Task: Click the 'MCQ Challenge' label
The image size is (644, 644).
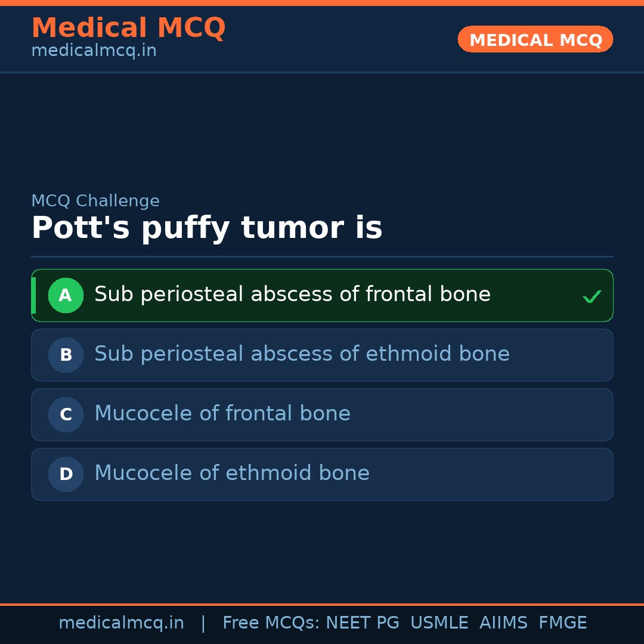Action: 95,201
